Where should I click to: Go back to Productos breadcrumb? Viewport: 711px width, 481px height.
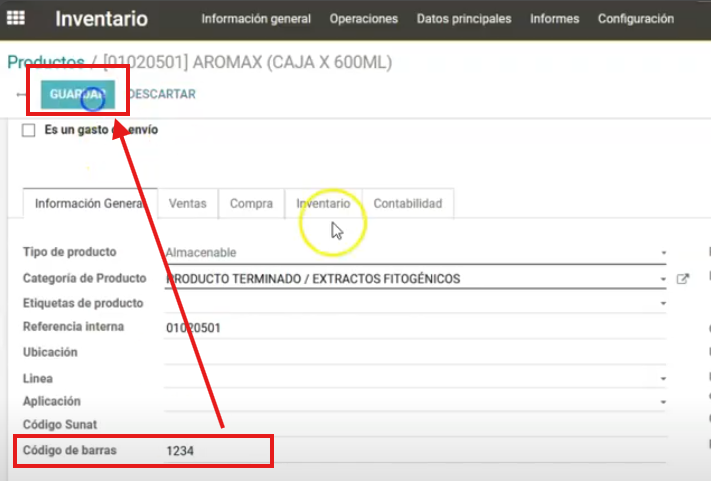pyautogui.click(x=46, y=62)
